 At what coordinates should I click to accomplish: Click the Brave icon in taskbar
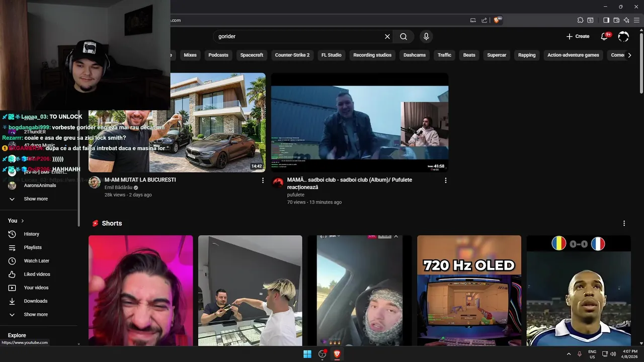pyautogui.click(x=337, y=354)
